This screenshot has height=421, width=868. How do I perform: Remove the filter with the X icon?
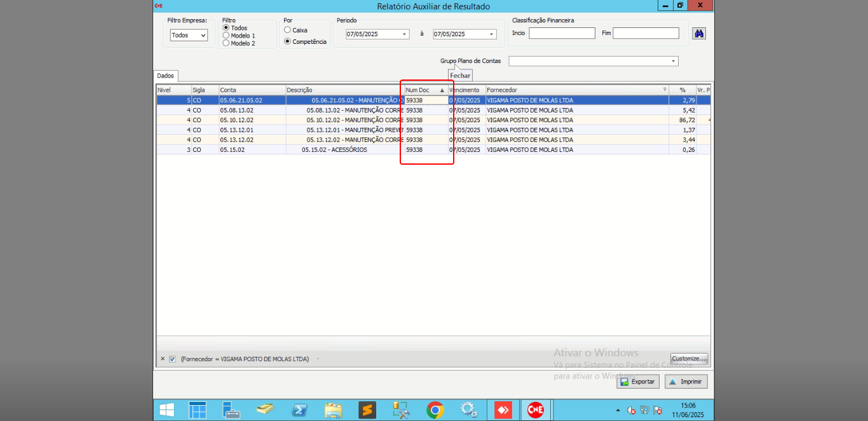[x=163, y=359]
